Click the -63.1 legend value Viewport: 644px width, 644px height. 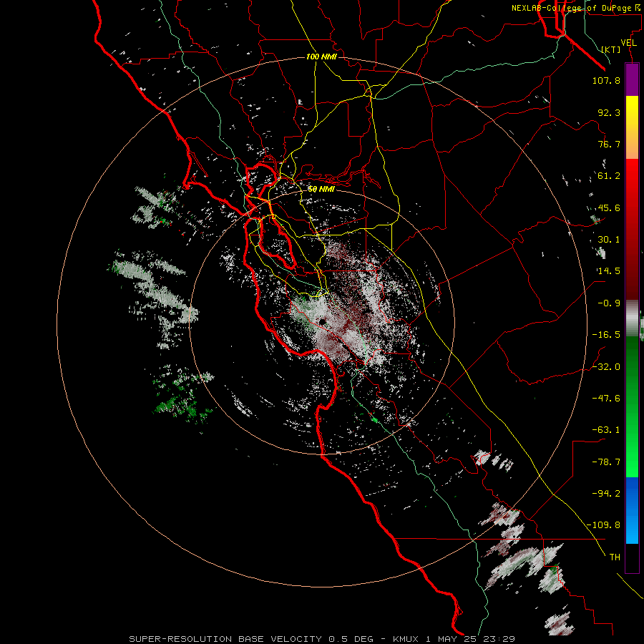click(x=606, y=430)
